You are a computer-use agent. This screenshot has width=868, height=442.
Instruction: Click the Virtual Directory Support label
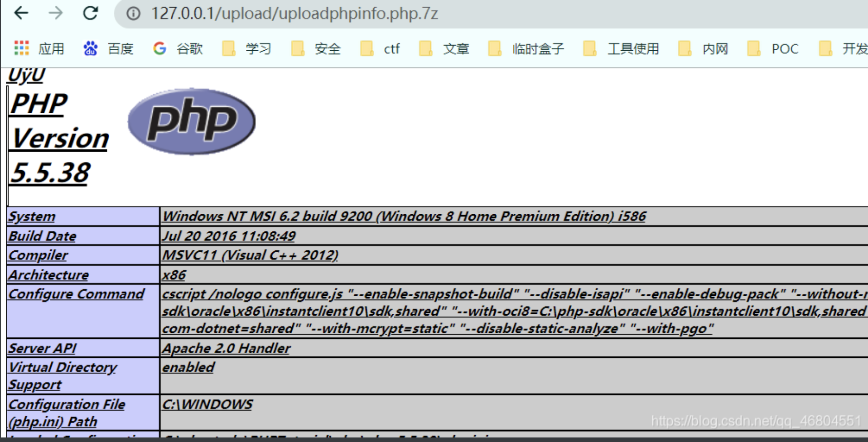tap(63, 376)
